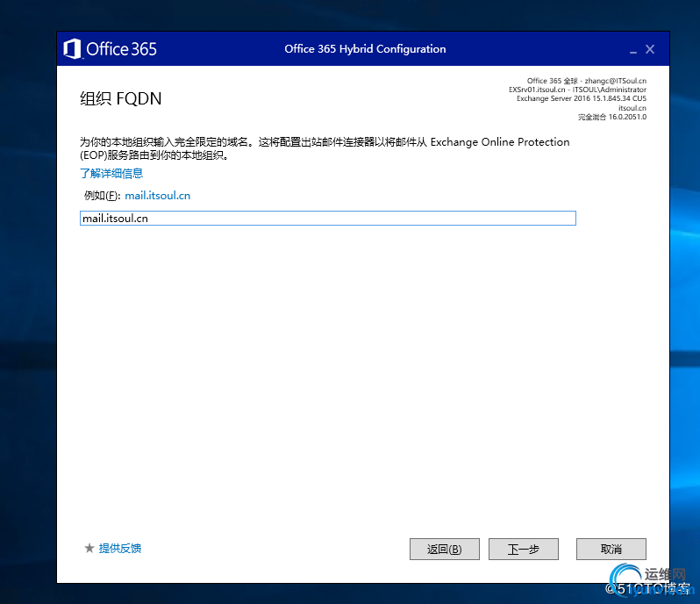Click the Exchange Server 2016 version line
This screenshot has height=604, width=700.
point(582,98)
